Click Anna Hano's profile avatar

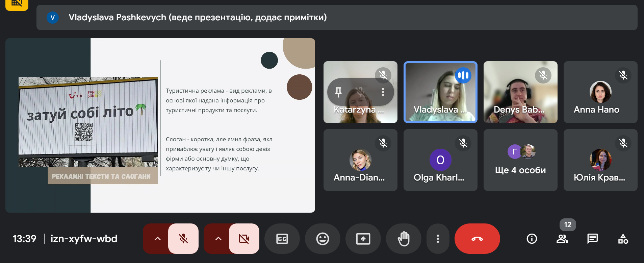600,92
